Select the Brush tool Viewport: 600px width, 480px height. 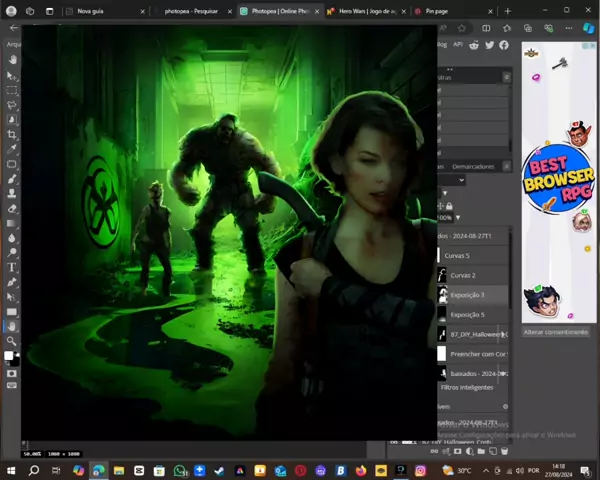point(12,179)
